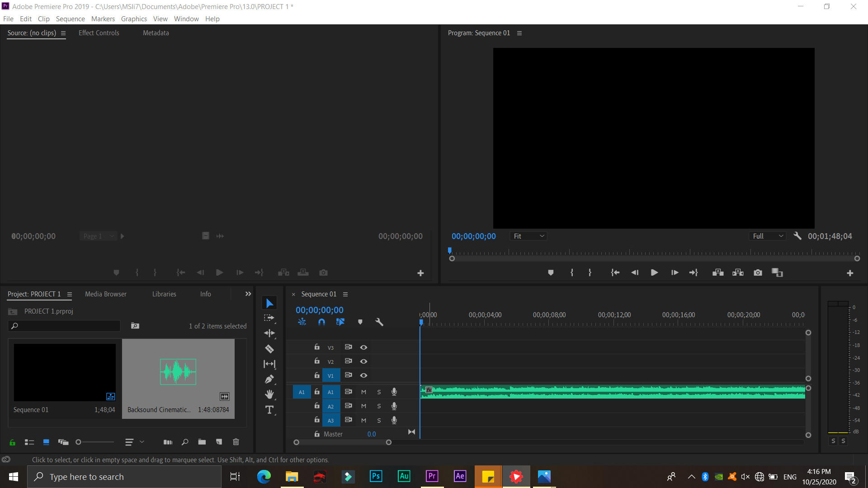Mark In point in Program monitor
The width and height of the screenshot is (868, 488).
(x=572, y=273)
